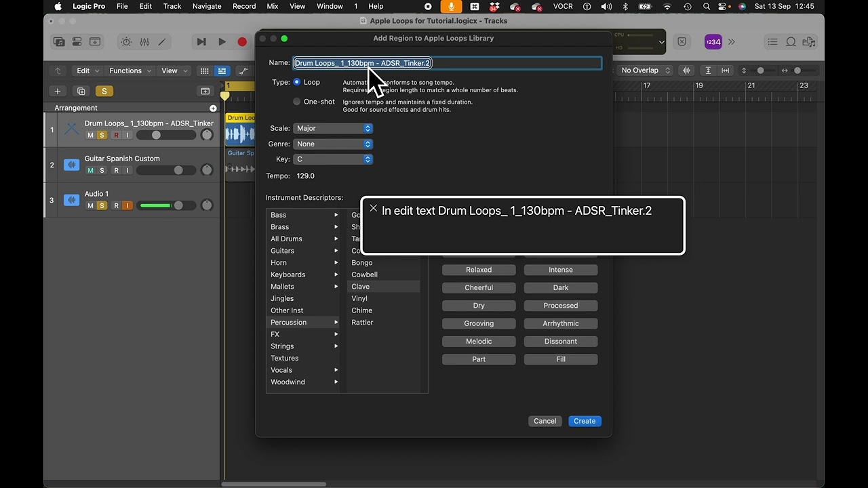Viewport: 868px width, 488px height.
Task: Toggle the global yellow Solo button
Action: (104, 91)
